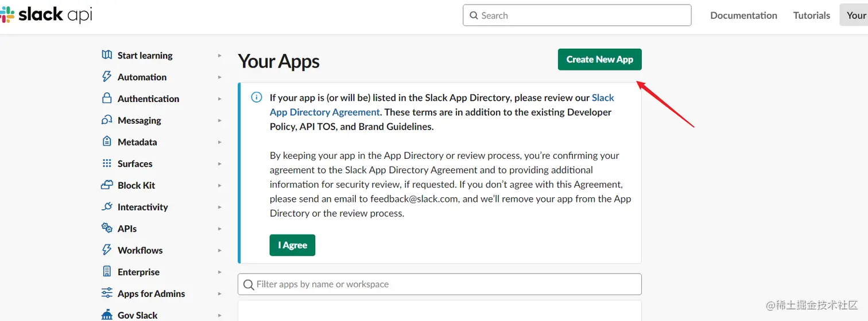Click the info circle icon in the notice
The width and height of the screenshot is (868, 321).
coord(257,97)
